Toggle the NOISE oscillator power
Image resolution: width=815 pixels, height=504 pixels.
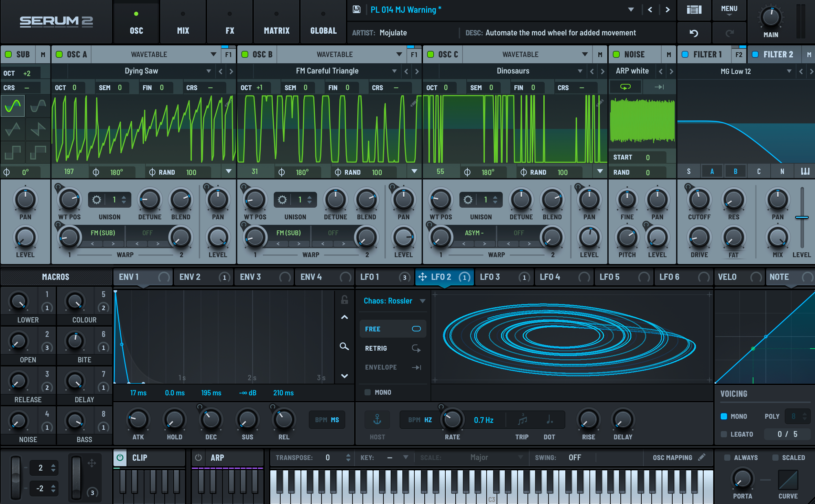[x=616, y=54]
